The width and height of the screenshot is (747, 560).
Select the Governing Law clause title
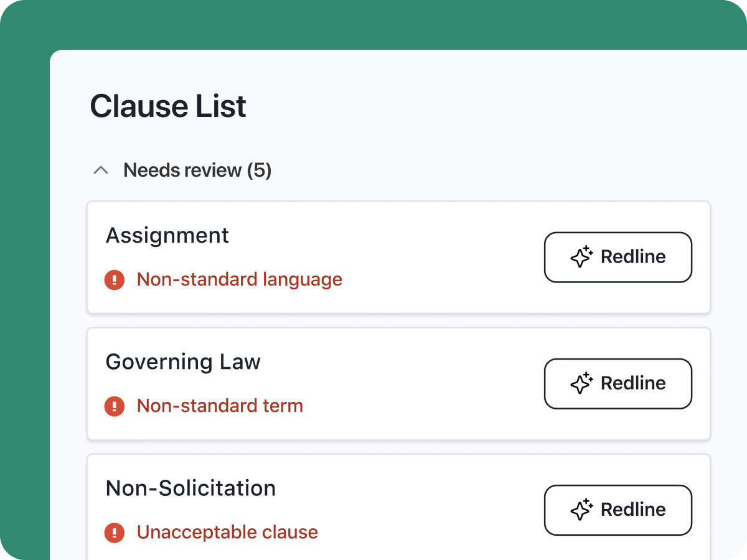(x=183, y=362)
